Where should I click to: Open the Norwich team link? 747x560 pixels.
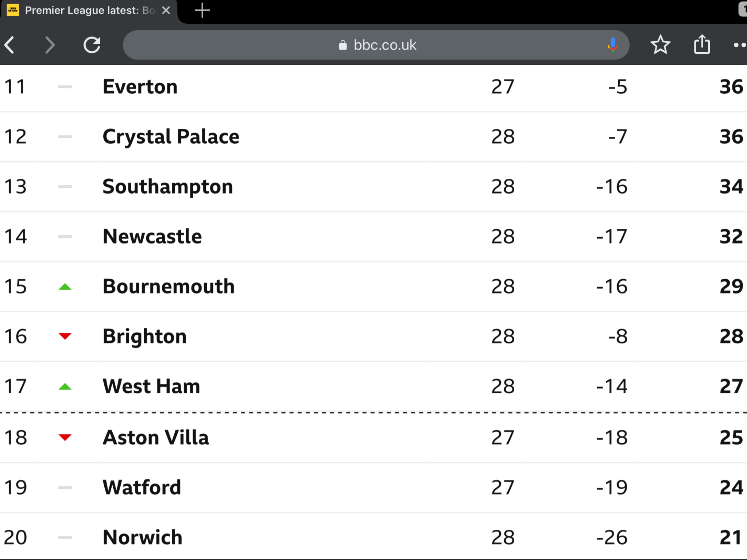click(x=143, y=537)
